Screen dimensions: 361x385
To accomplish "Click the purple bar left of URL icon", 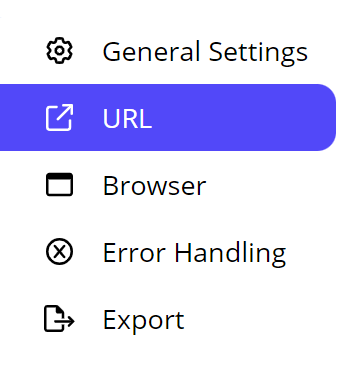I will (x=22, y=118).
